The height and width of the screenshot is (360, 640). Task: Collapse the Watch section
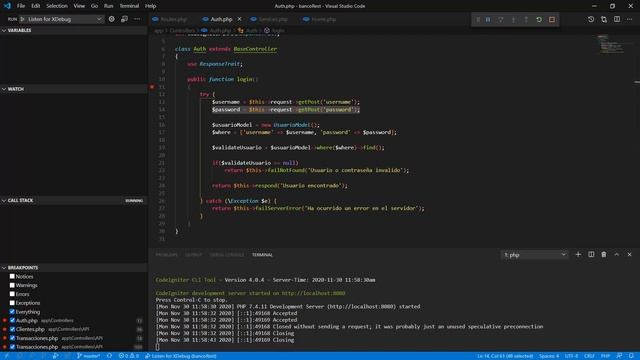[x=73, y=89]
